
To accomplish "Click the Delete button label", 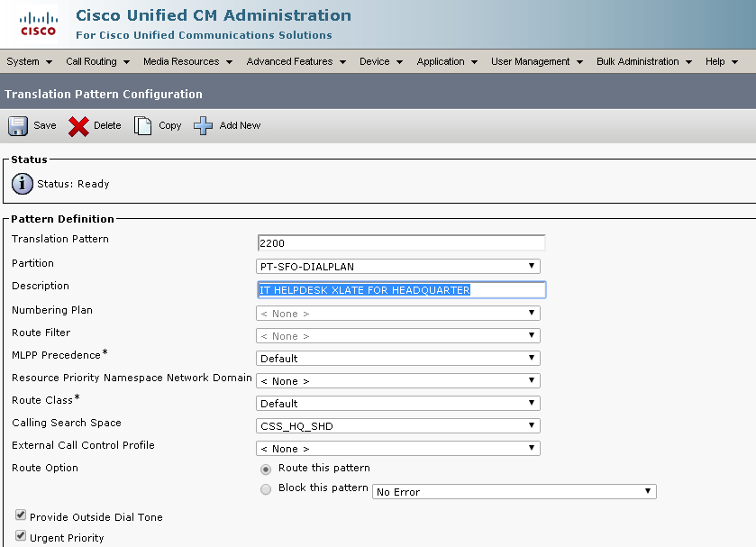I will click(x=107, y=125).
